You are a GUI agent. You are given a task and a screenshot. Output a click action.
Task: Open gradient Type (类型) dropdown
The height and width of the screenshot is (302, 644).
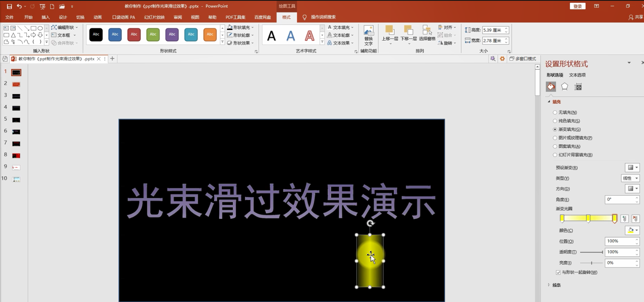[630, 178]
